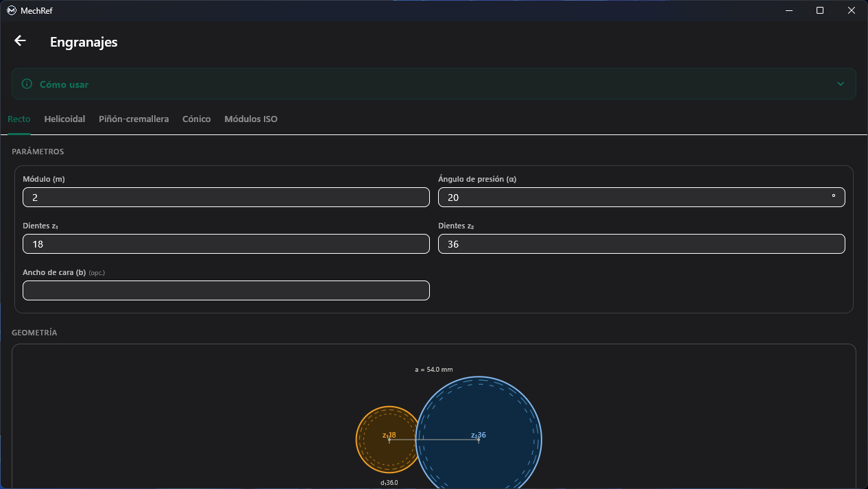Click the MechRef app logo icon
This screenshot has width=868, height=489.
(x=11, y=10)
